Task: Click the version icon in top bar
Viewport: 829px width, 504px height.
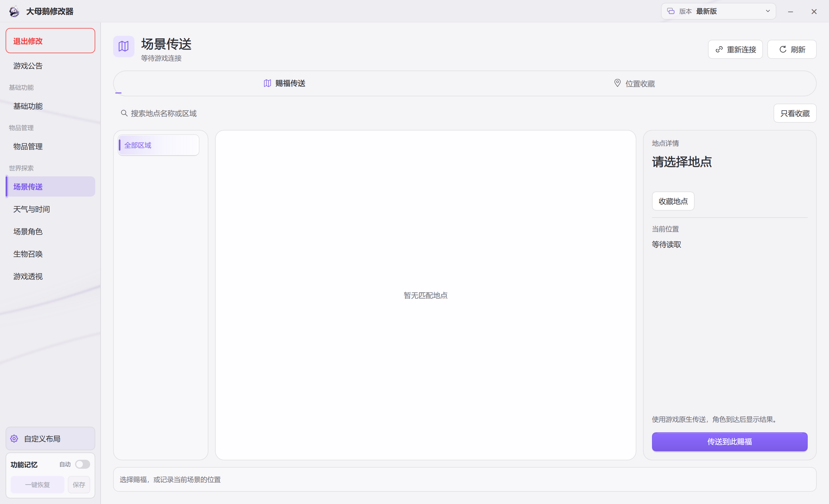Action: (670, 11)
